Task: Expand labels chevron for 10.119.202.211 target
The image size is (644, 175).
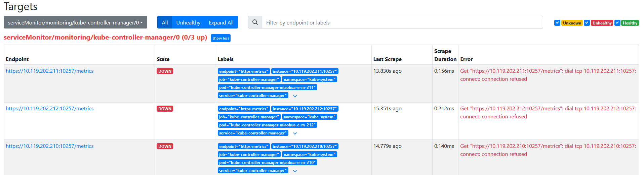Action: tap(295, 96)
